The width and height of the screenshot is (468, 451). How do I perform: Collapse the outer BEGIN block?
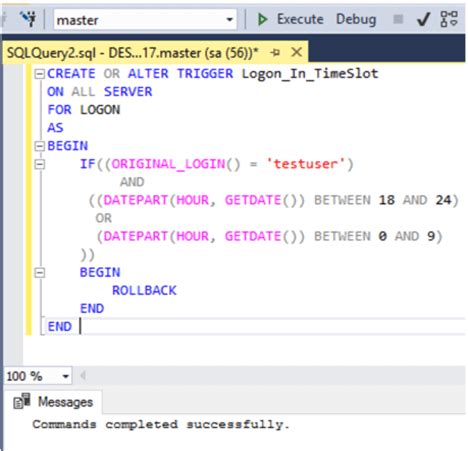(40, 146)
